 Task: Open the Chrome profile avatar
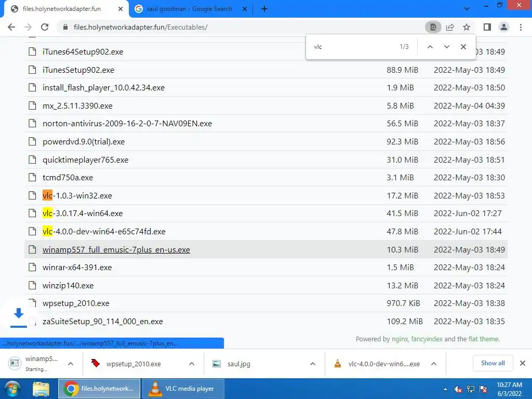pyautogui.click(x=504, y=27)
